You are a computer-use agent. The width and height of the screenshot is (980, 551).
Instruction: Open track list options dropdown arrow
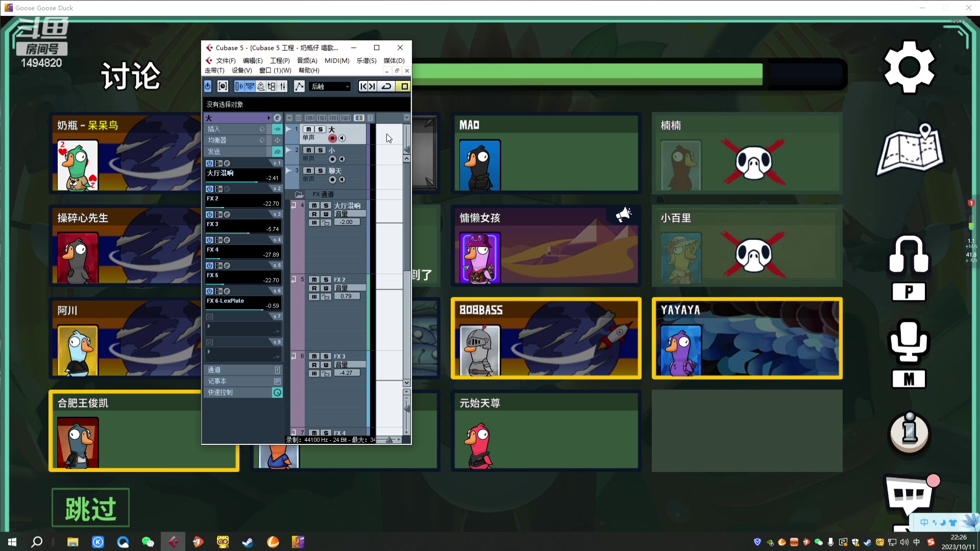[289, 118]
